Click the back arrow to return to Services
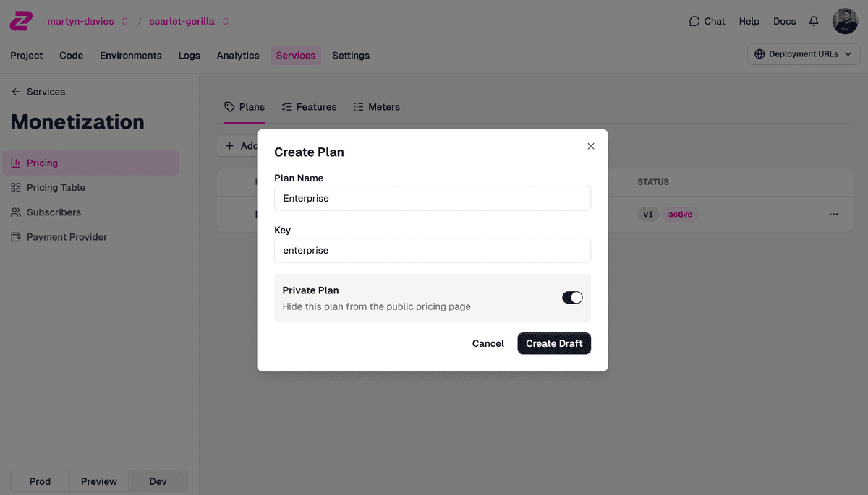 15,92
